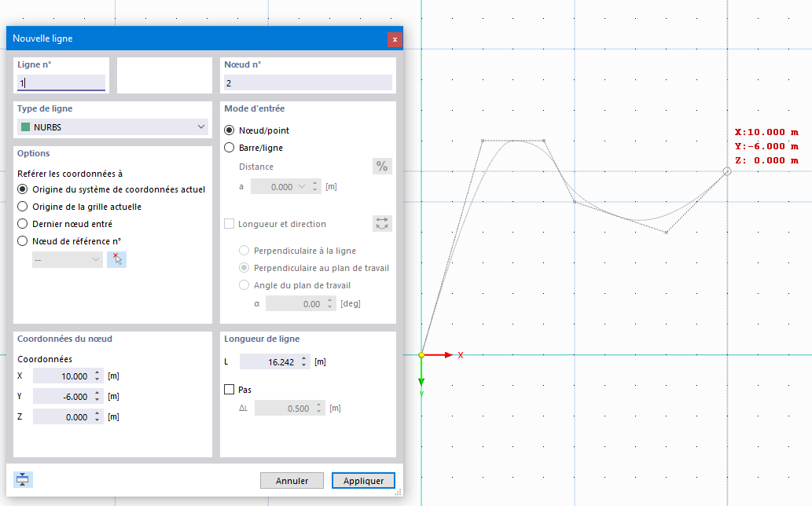Click the node picking pointer icon

[116, 258]
